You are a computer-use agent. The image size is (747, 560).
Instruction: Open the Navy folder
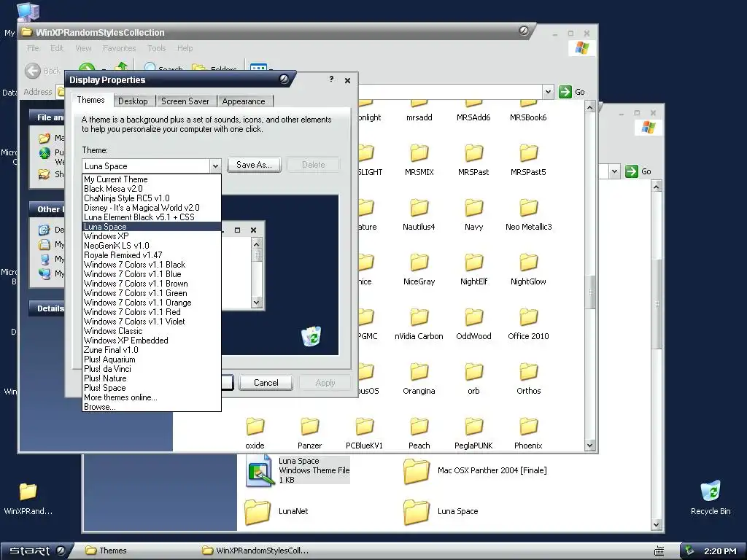[473, 208]
